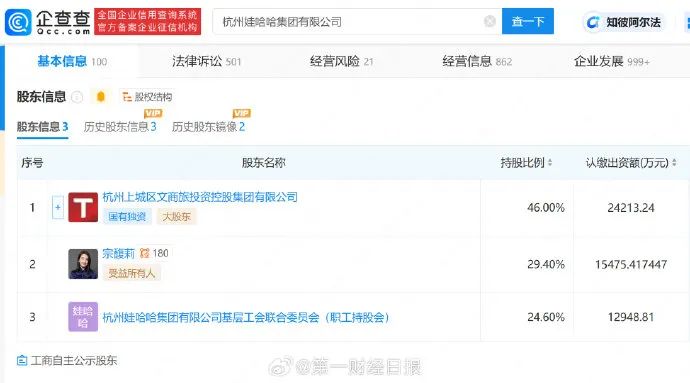Open the 知彼阿尔法 assistant icon
This screenshot has width=690, height=383.
(593, 22)
